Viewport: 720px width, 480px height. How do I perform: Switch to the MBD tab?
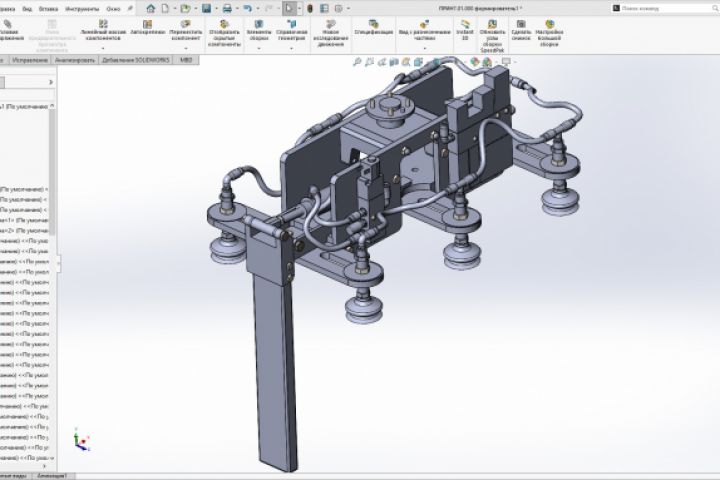coord(186,60)
